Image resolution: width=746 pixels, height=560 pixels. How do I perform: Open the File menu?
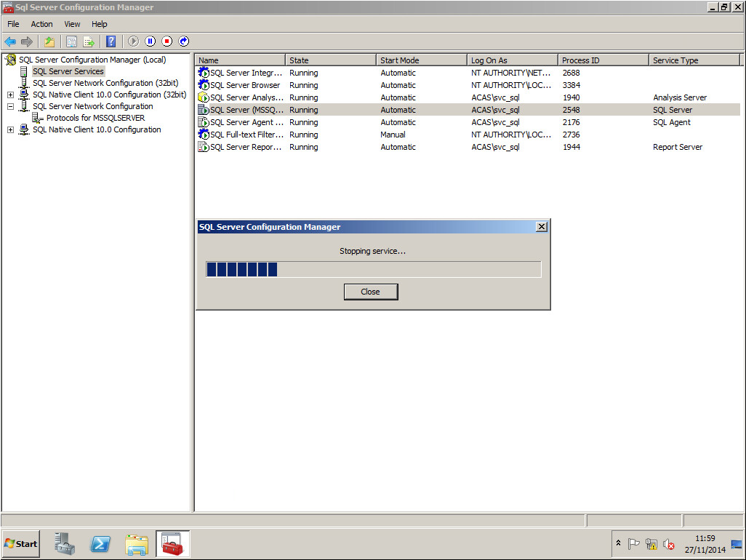coord(13,24)
